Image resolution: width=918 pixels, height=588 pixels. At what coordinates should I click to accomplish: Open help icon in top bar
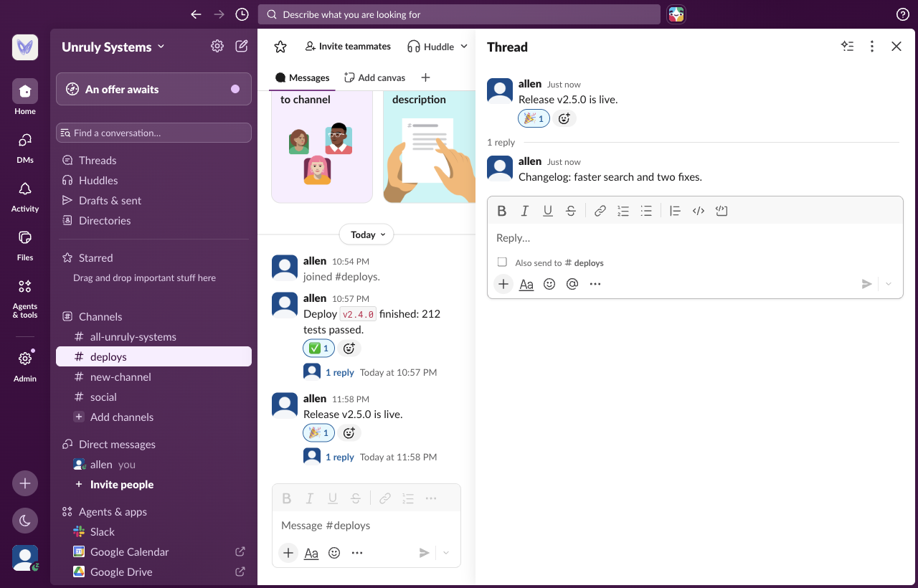pos(903,14)
